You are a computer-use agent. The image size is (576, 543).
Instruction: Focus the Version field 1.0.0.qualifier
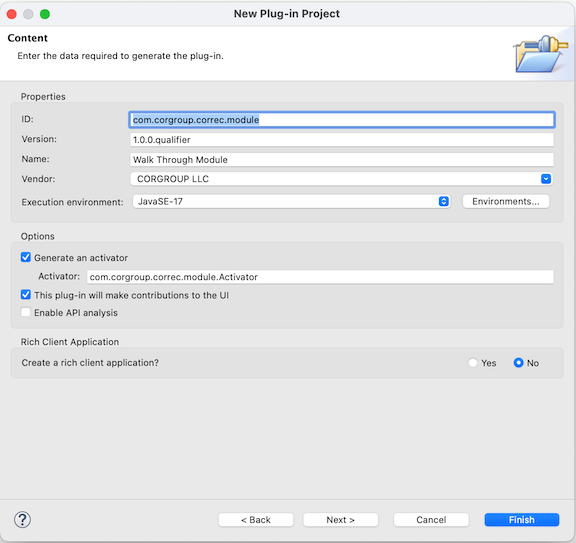click(x=342, y=140)
